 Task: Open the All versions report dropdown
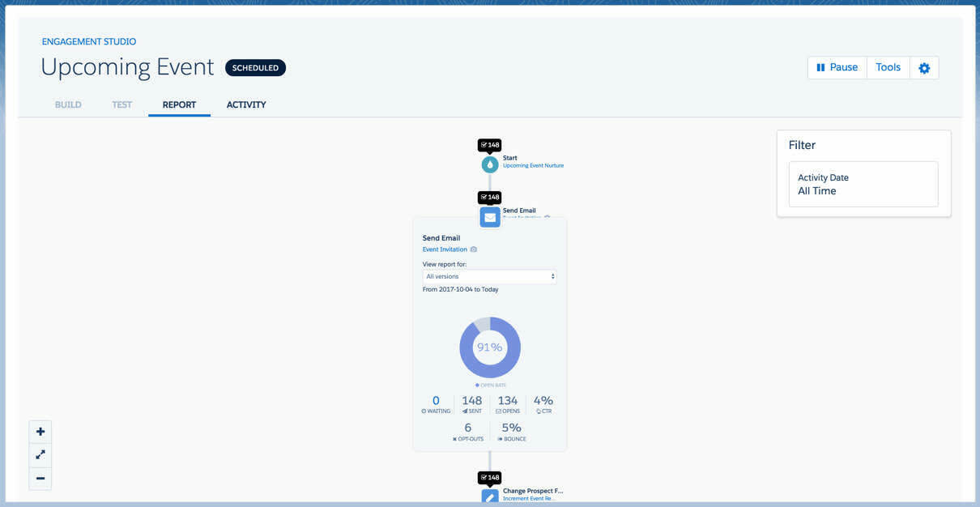tap(489, 276)
